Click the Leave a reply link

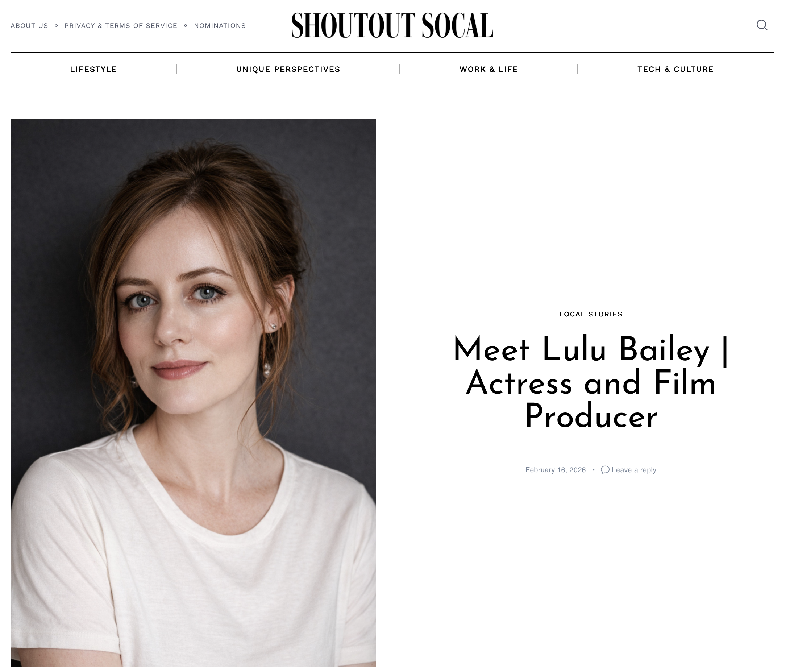tap(634, 470)
